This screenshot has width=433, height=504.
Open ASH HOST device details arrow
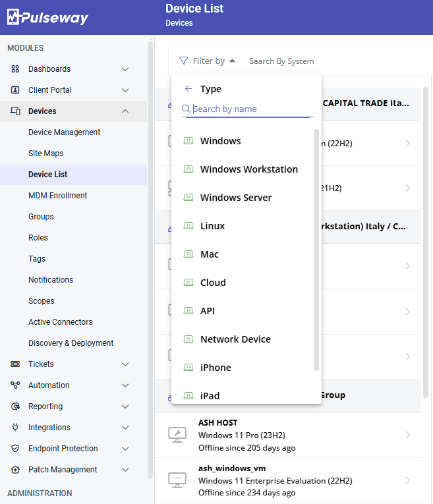(x=407, y=435)
